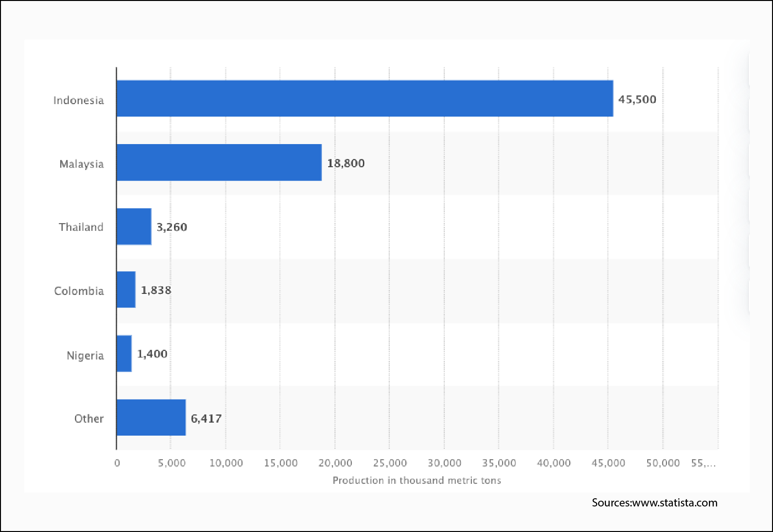Click the Nigeria bar
773x532 pixels.
tap(124, 354)
